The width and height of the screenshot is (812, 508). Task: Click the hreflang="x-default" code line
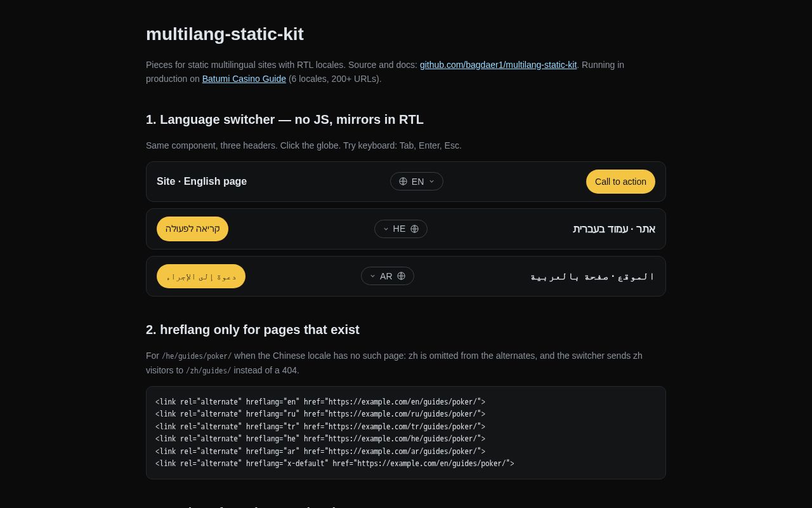click(335, 464)
